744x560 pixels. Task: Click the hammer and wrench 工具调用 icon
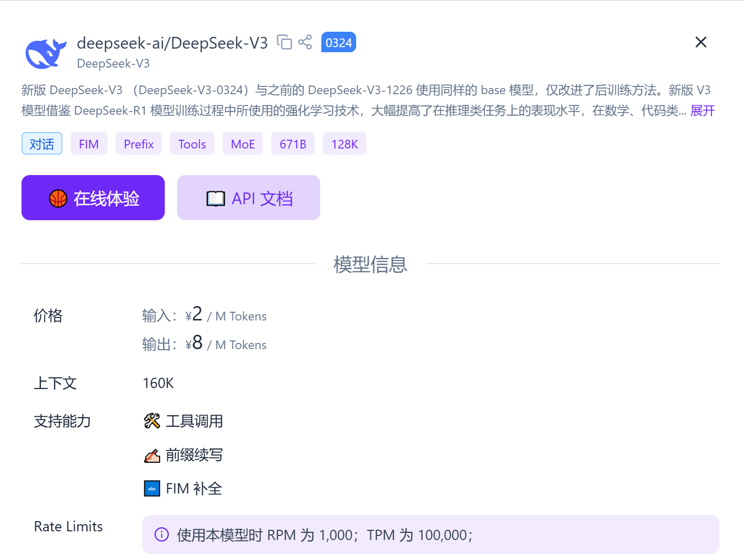[152, 421]
